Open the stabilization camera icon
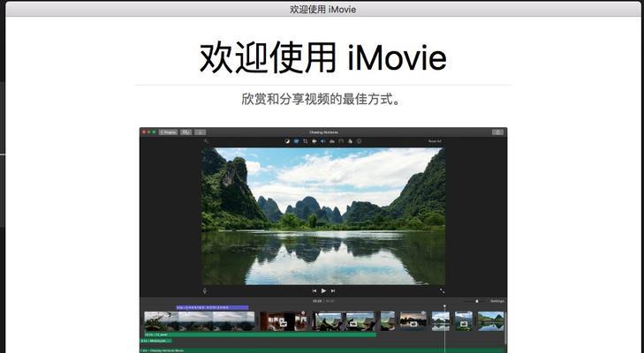 [x=314, y=141]
